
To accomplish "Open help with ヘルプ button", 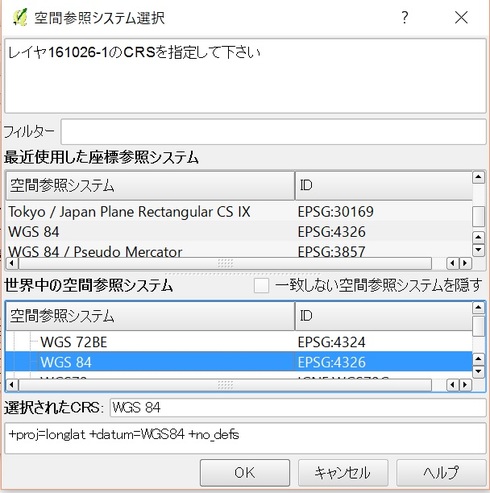I will (441, 473).
